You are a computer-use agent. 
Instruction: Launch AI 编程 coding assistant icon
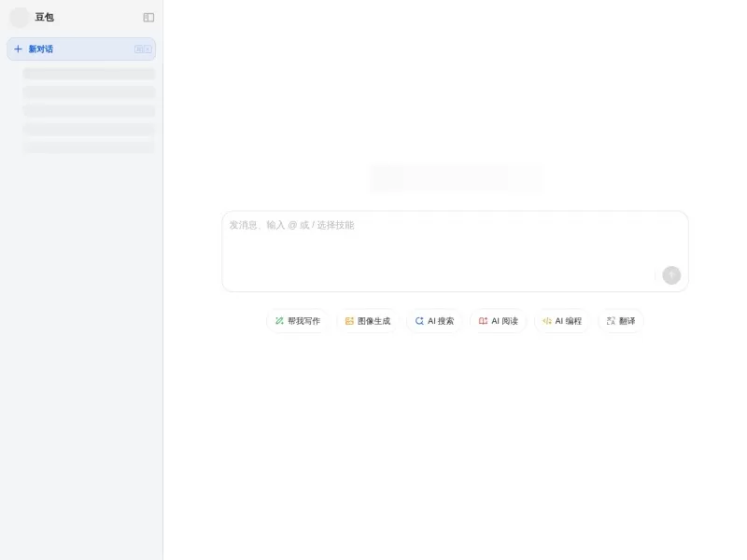(x=548, y=320)
